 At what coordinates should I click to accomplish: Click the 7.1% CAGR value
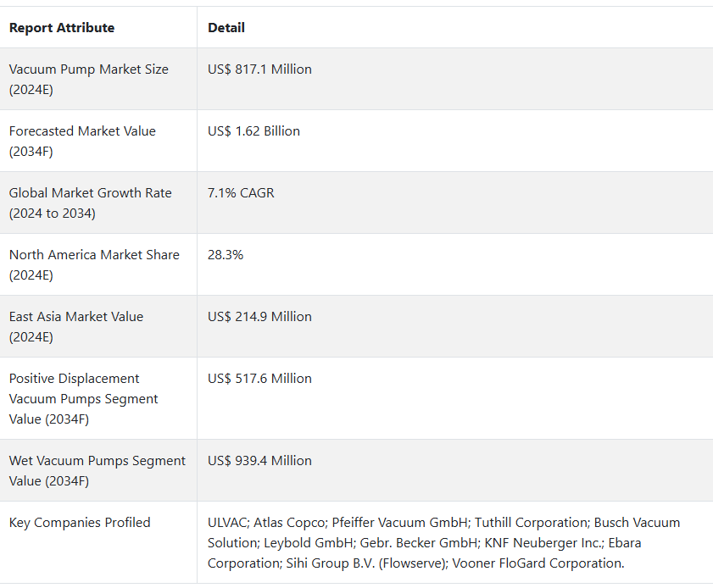coord(241,192)
